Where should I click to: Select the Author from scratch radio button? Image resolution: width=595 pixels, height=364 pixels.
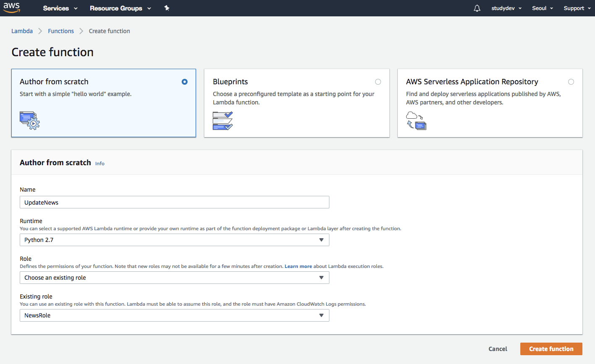coord(185,82)
